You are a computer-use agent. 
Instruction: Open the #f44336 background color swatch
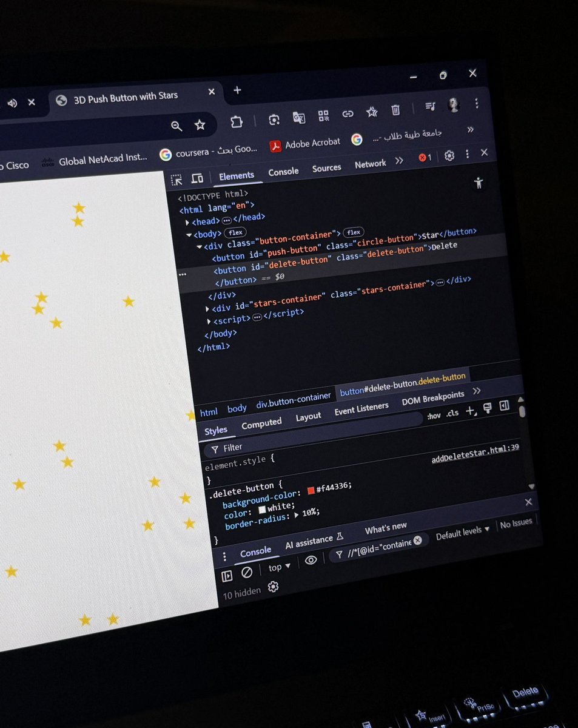coord(311,490)
